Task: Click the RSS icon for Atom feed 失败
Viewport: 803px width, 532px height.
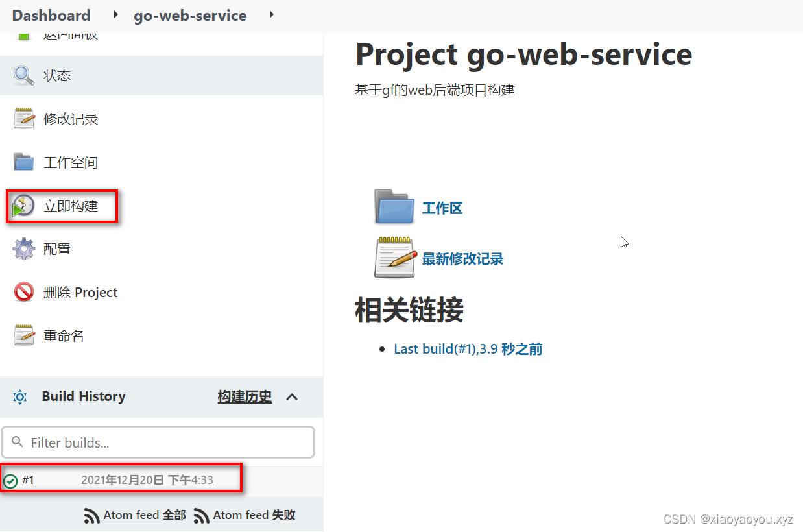Action: click(202, 516)
